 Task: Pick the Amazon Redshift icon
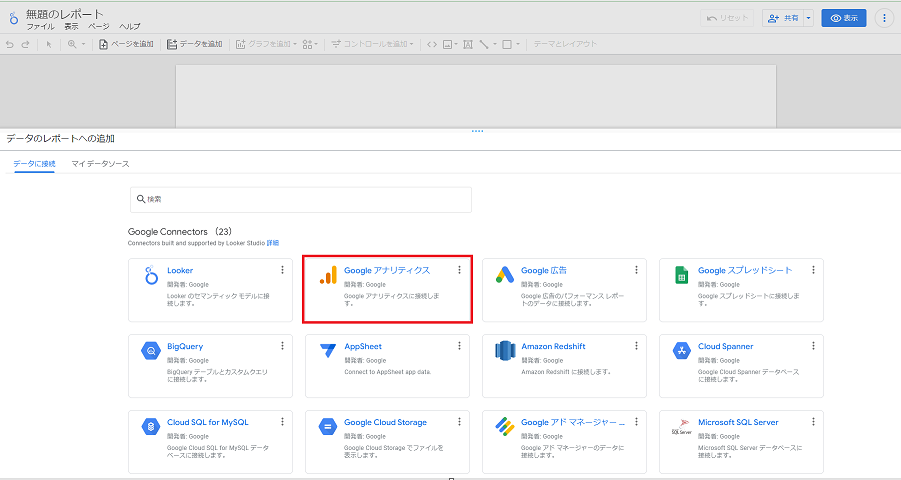[505, 351]
